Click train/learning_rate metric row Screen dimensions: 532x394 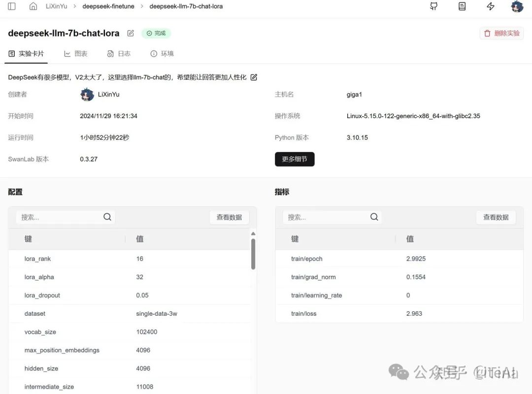pos(399,295)
